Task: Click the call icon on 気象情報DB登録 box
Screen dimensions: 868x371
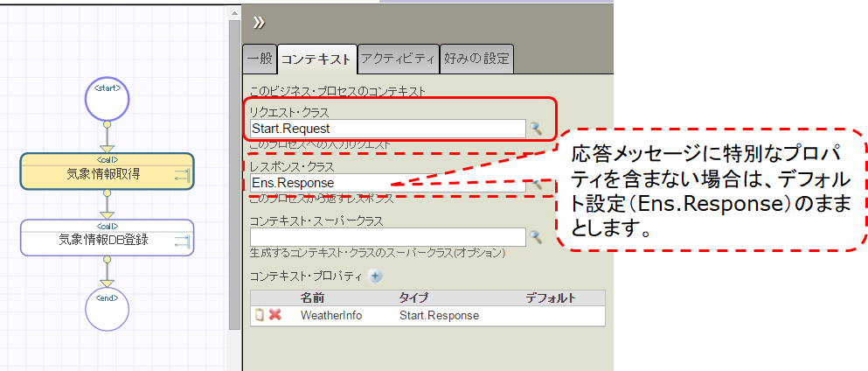Action: 182,241
